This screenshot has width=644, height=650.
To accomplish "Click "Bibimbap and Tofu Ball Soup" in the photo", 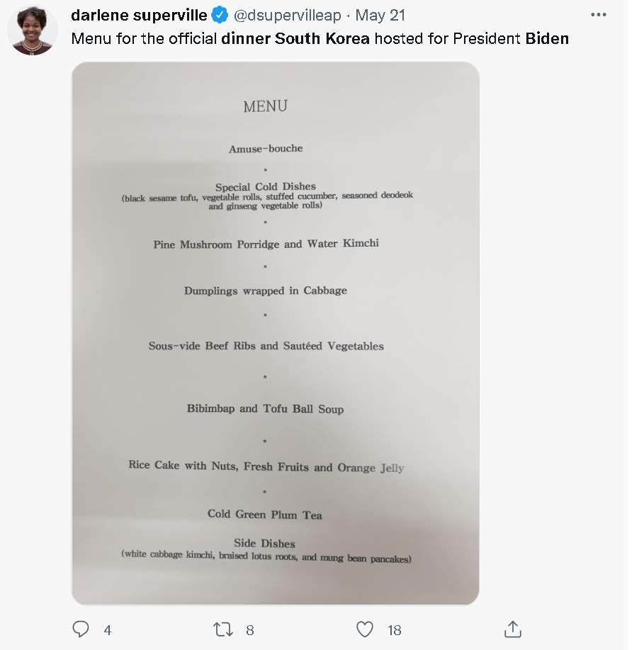I will click(x=265, y=409).
